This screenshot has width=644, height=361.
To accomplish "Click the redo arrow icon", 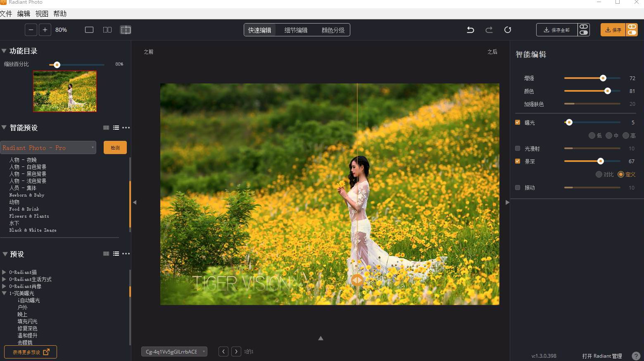I will [x=489, y=30].
